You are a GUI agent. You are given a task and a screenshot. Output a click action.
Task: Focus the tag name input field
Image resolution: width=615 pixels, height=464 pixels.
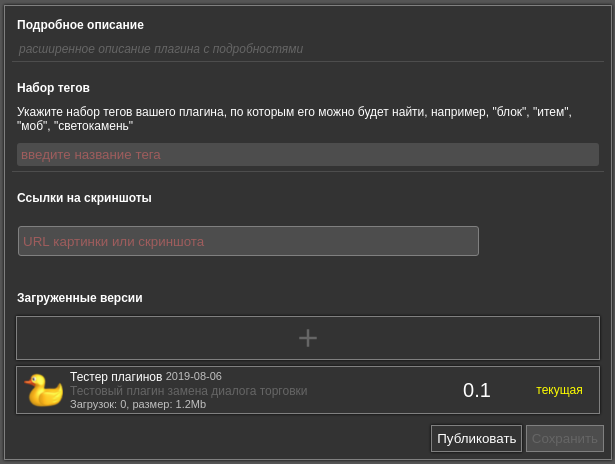coord(307,154)
